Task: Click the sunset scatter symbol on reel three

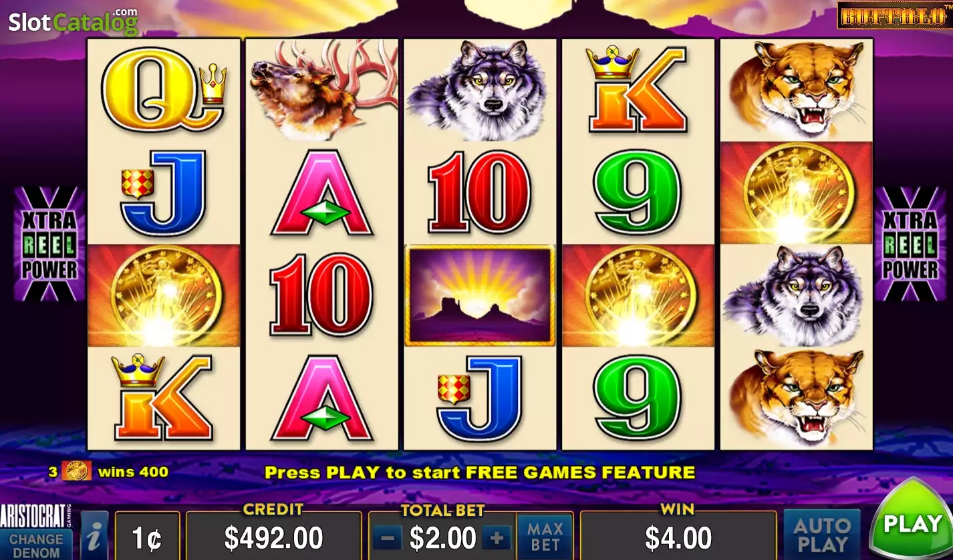Action: (x=480, y=295)
